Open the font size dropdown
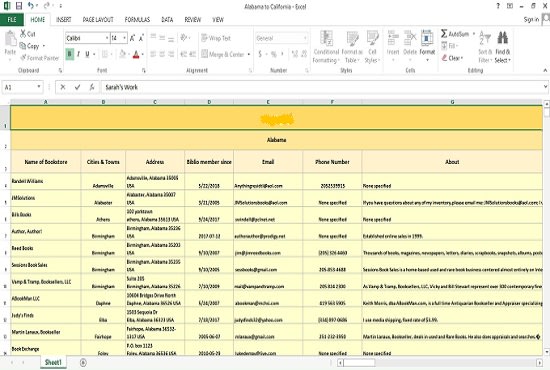The width and height of the screenshot is (550, 370). [125, 38]
